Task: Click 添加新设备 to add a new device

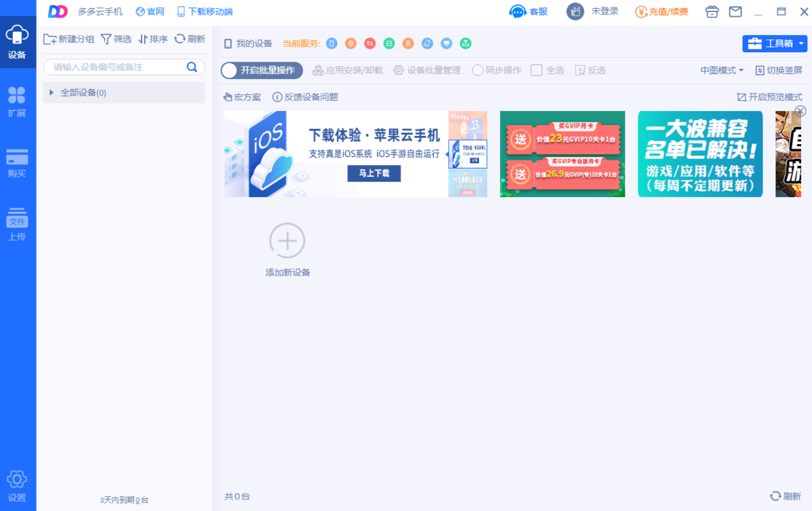Action: tap(287, 248)
